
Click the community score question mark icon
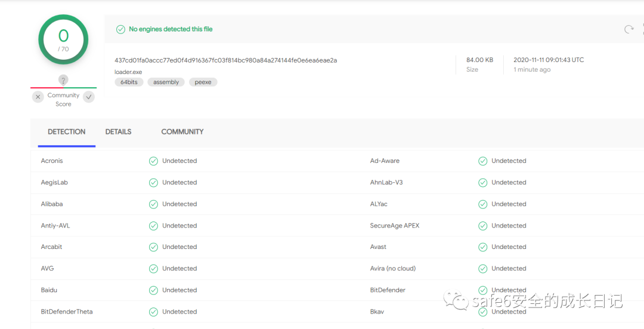pos(63,80)
